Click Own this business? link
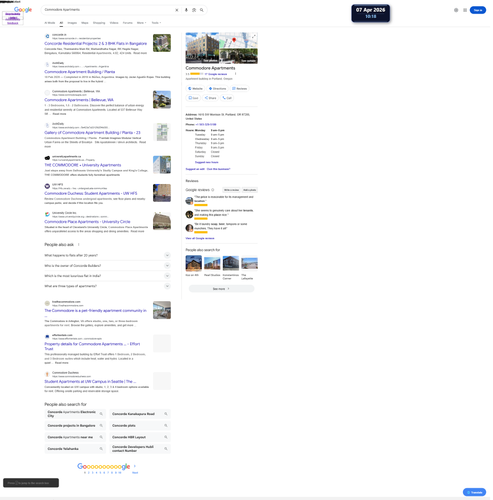This screenshot has height=500, width=493. pyautogui.click(x=219, y=169)
